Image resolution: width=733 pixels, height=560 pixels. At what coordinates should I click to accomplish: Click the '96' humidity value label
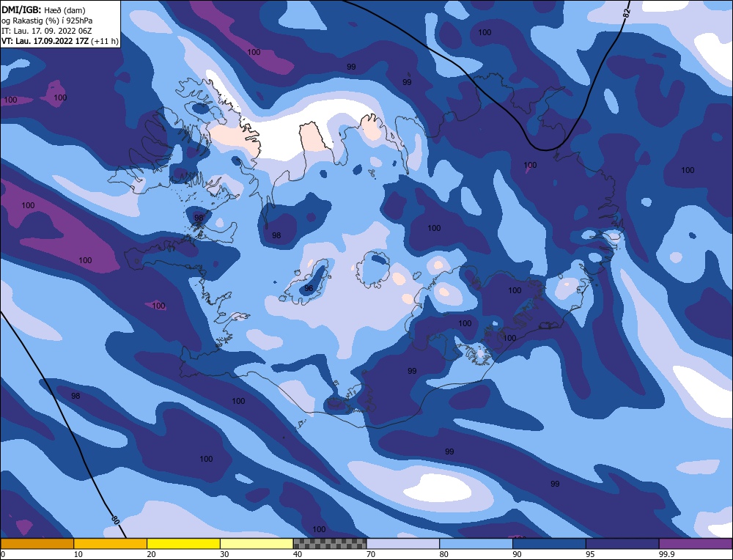tap(309, 288)
